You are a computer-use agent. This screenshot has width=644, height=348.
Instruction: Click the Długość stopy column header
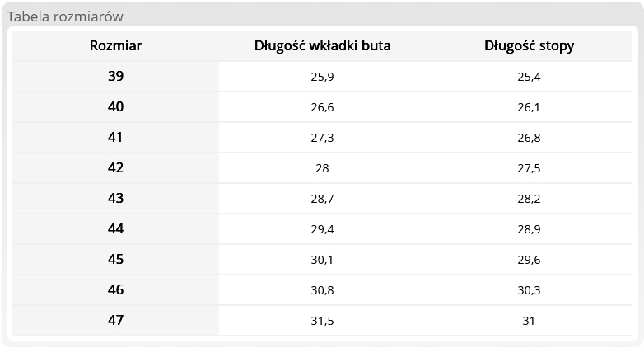(x=529, y=46)
